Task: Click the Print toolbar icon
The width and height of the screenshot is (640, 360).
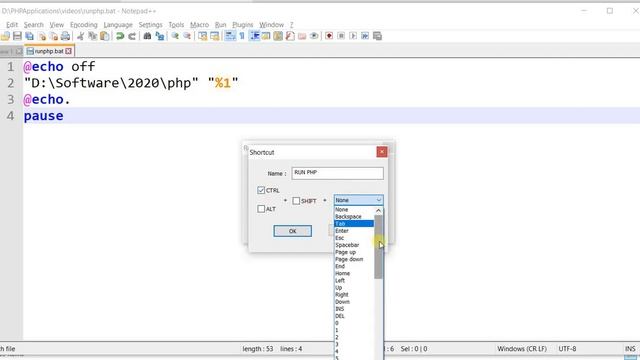Action: 65,36
